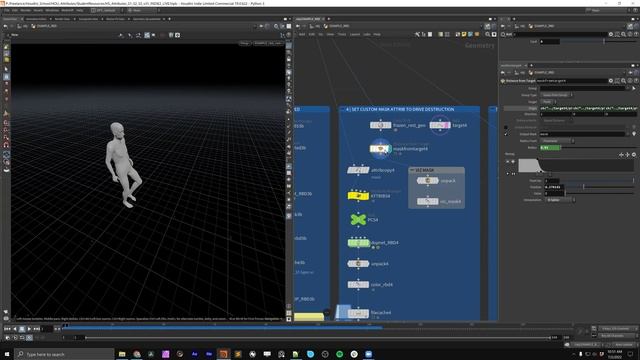The height and width of the screenshot is (360, 640).
Task: Open the Group Type dropdown
Action: tap(557, 95)
